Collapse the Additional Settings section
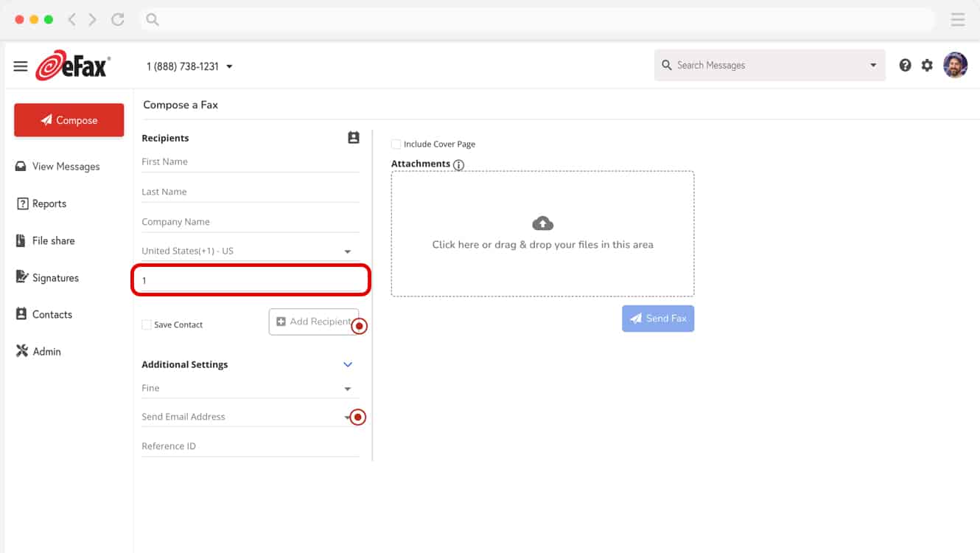980x553 pixels. click(x=347, y=364)
